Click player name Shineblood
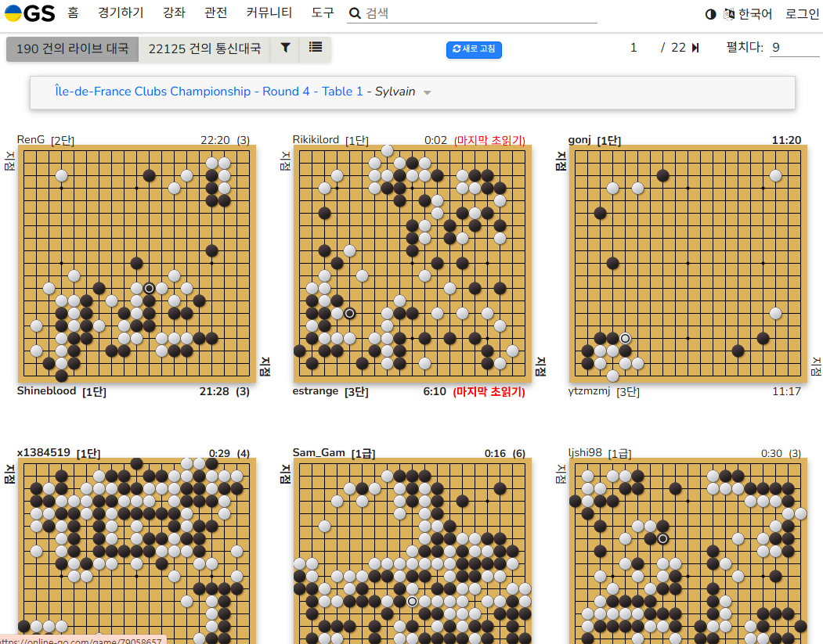 (47, 390)
